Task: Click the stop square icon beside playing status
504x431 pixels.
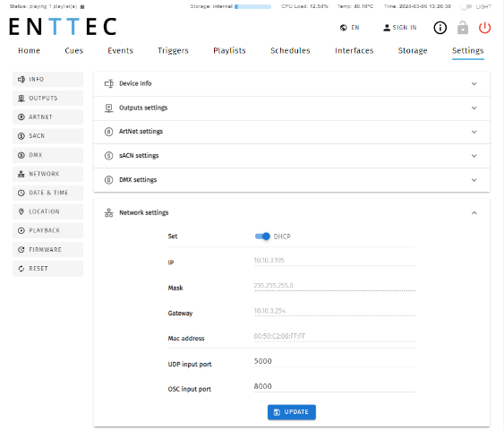Action: click(82, 7)
